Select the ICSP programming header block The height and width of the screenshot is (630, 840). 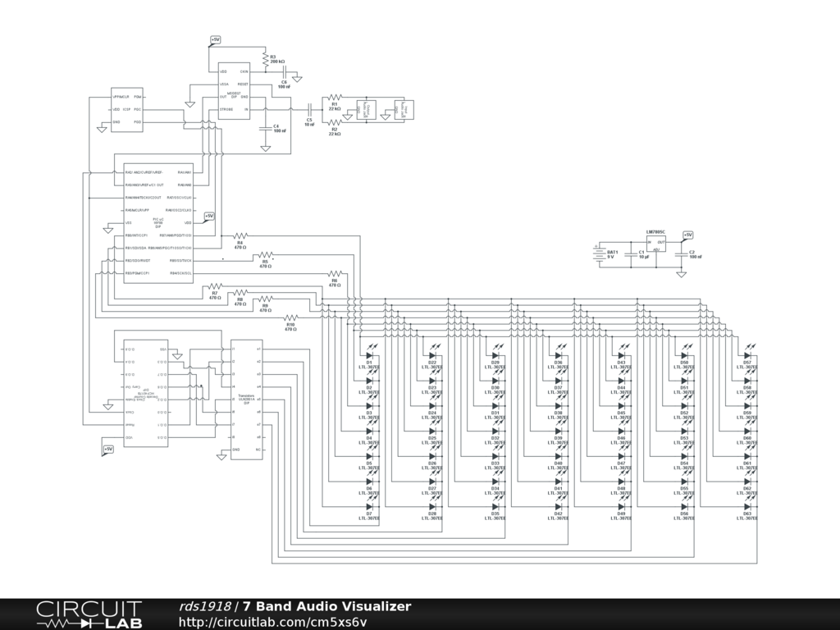coord(127,109)
